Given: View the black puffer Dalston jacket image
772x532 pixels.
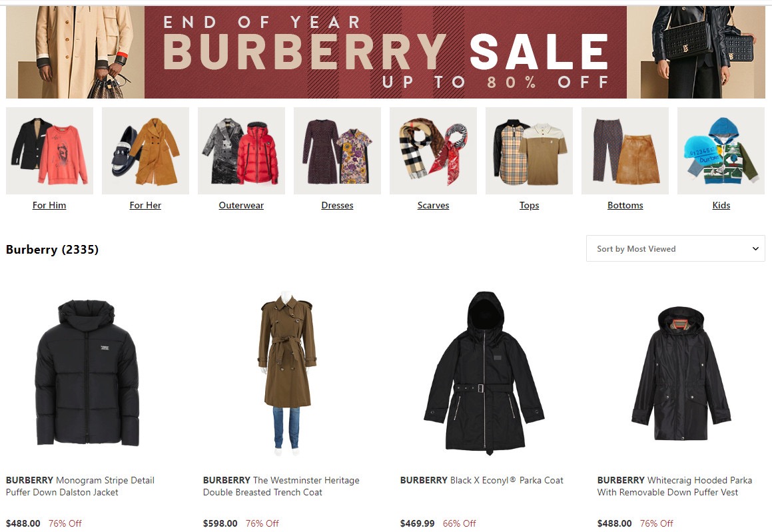Looking at the screenshot, I should coord(87,373).
